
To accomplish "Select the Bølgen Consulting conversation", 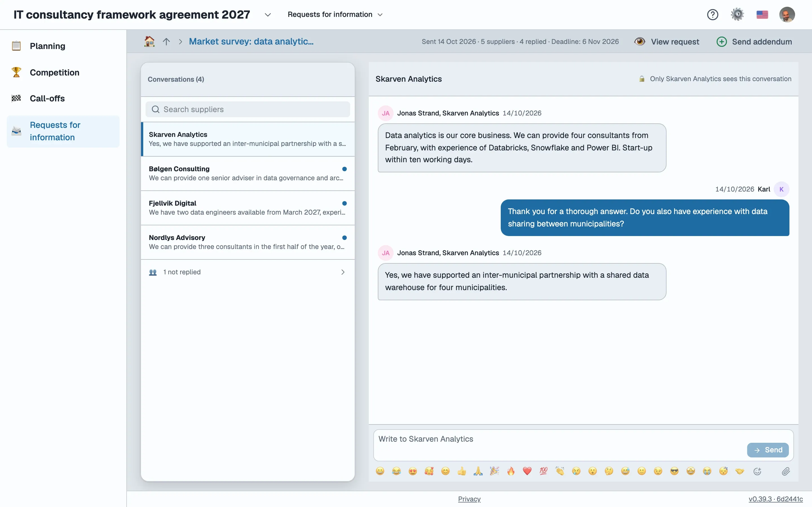I will (x=248, y=173).
